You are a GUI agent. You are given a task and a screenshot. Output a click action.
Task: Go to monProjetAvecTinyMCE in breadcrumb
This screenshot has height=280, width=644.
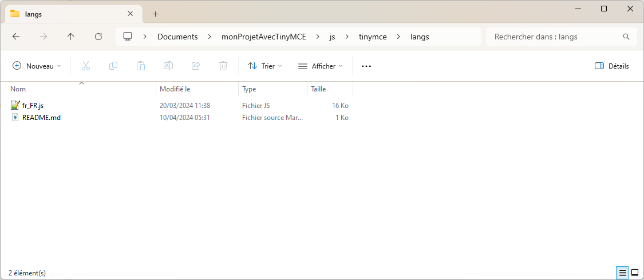[263, 37]
